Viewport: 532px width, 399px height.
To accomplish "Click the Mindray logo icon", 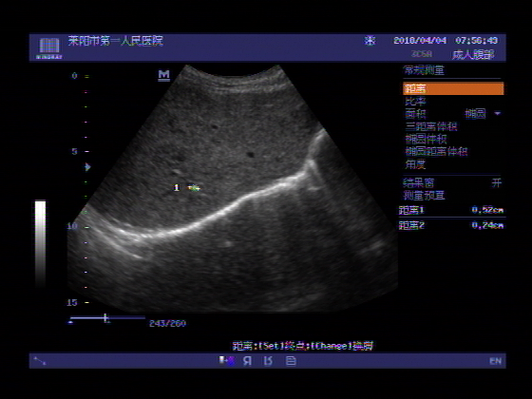I will tap(49, 47).
